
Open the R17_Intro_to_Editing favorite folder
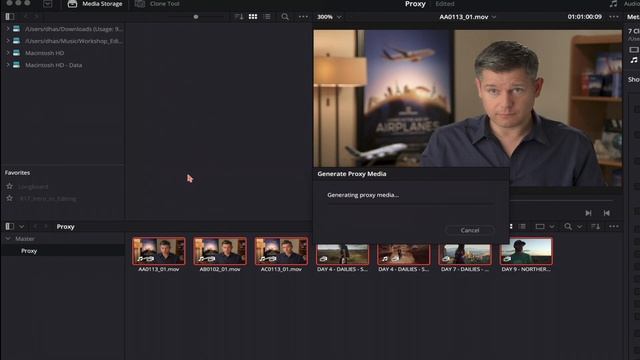[x=48, y=199]
